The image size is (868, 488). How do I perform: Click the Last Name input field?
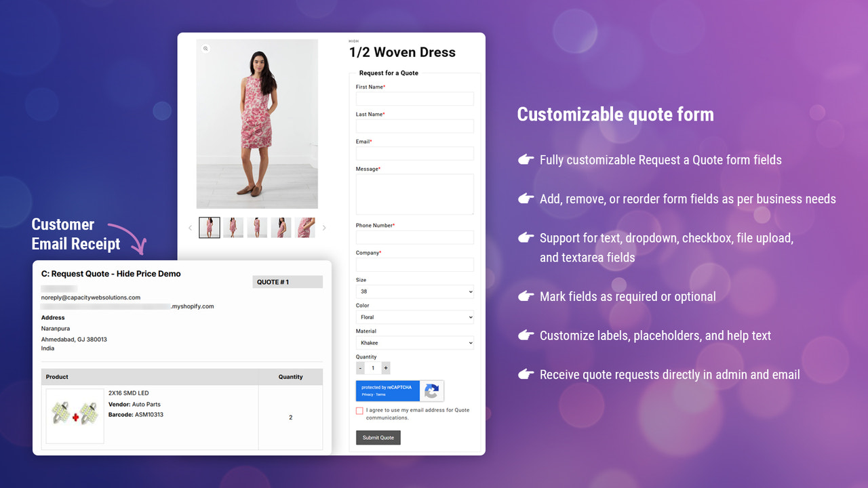pos(415,126)
